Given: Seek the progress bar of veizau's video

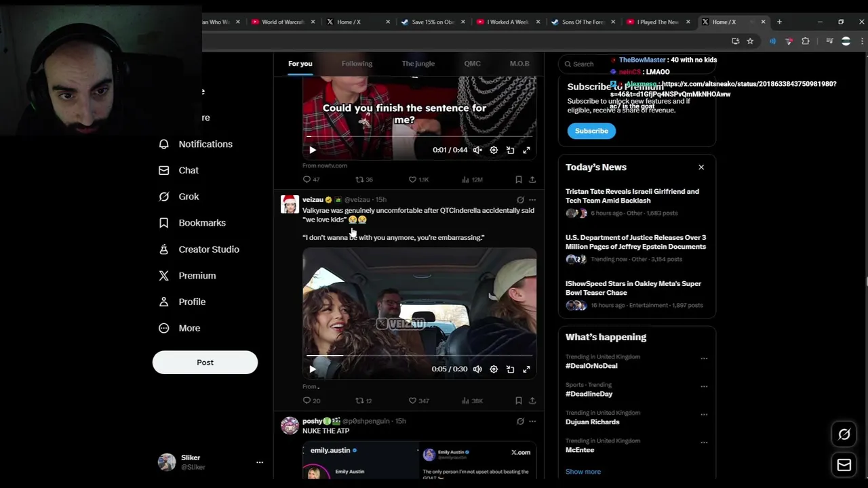Looking at the screenshot, I should (x=419, y=355).
